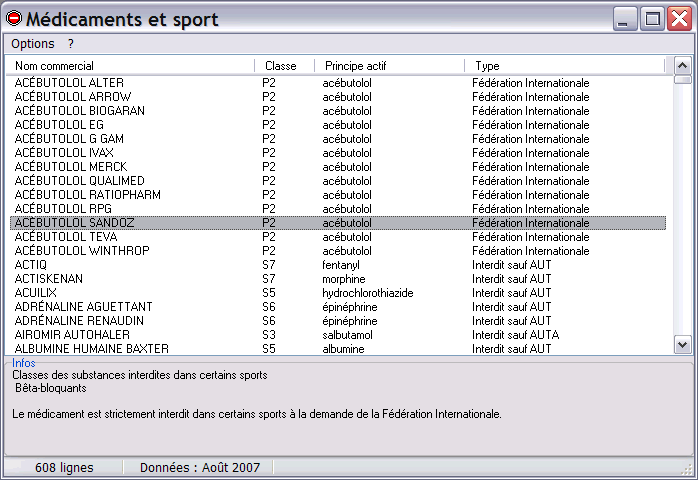Select the ACÉBUTOLOL TEVA row
Viewport: 698px width, 480px height.
(x=338, y=237)
